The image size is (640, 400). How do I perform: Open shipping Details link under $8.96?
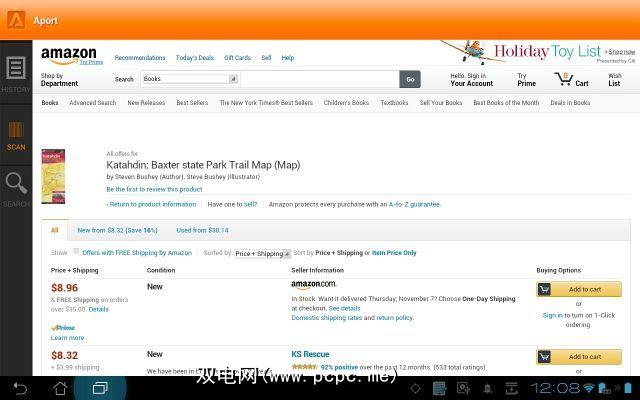[98, 309]
